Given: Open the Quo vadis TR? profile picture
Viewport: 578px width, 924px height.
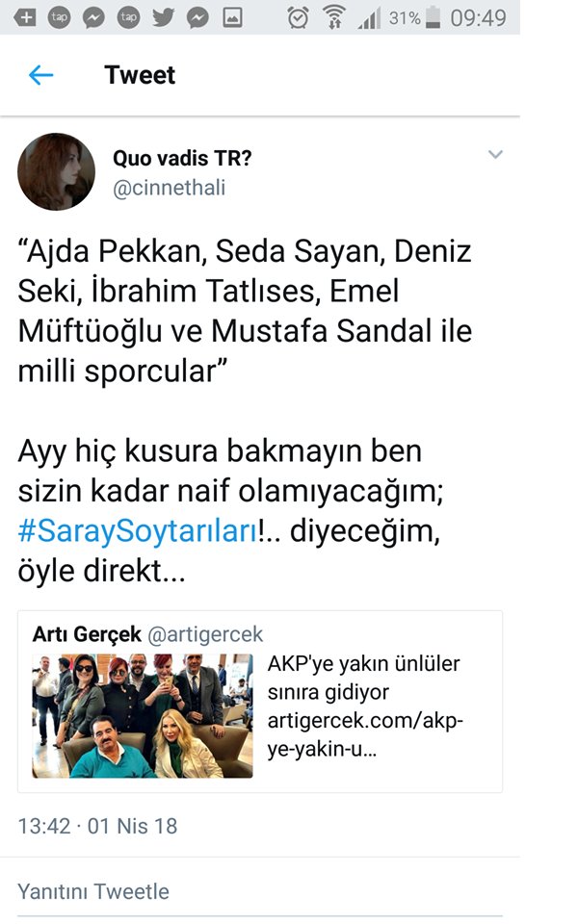Looking at the screenshot, I should pos(57,171).
